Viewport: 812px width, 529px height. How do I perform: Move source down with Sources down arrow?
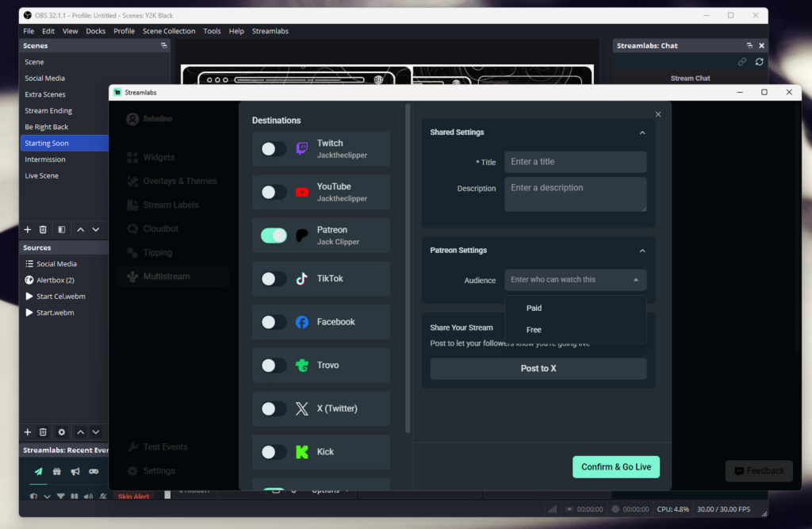(96, 432)
